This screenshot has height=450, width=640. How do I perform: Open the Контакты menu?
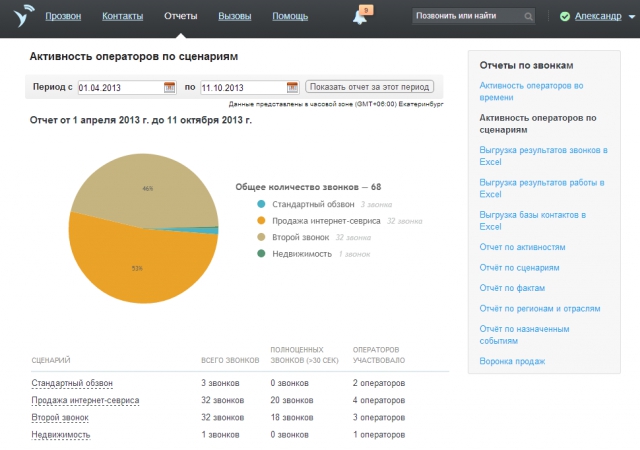(122, 16)
